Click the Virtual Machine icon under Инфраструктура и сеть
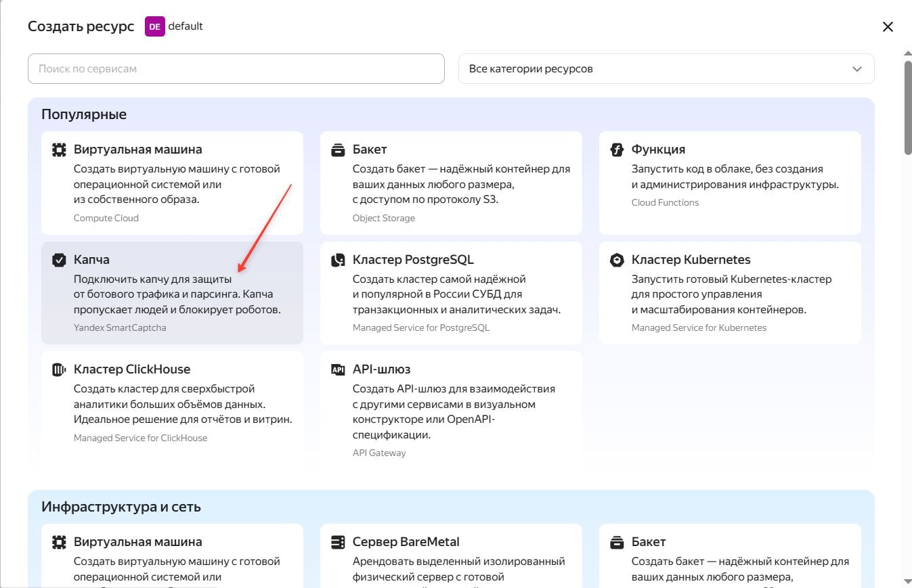The width and height of the screenshot is (912, 588). tap(59, 542)
